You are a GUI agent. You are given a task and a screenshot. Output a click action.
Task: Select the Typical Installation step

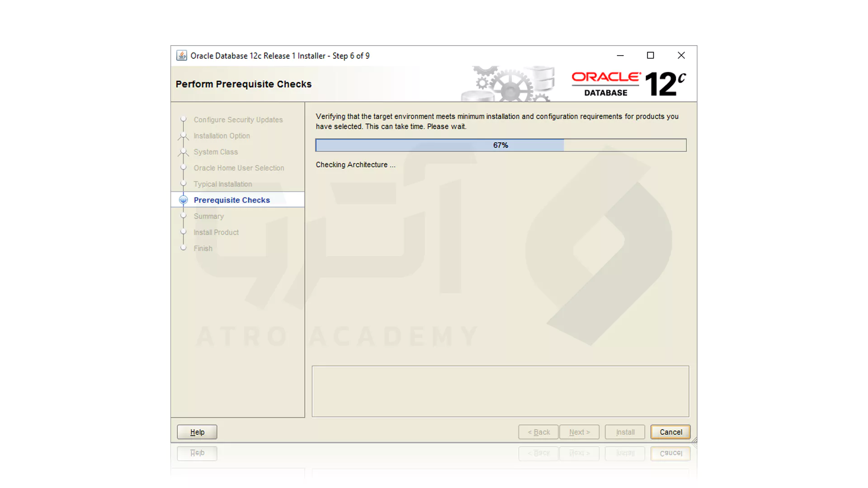[222, 184]
